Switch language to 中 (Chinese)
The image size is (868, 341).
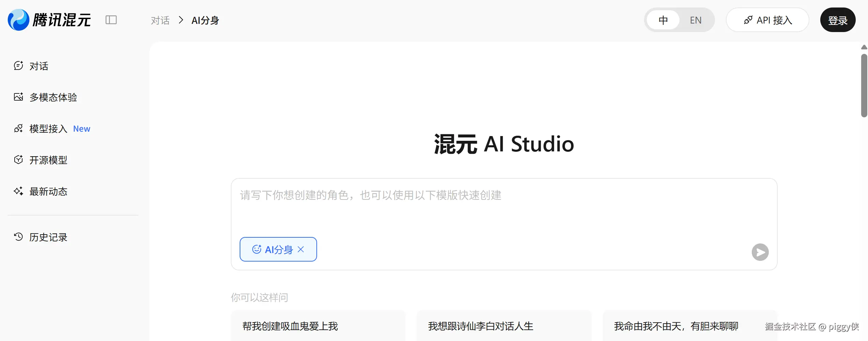[x=663, y=20]
